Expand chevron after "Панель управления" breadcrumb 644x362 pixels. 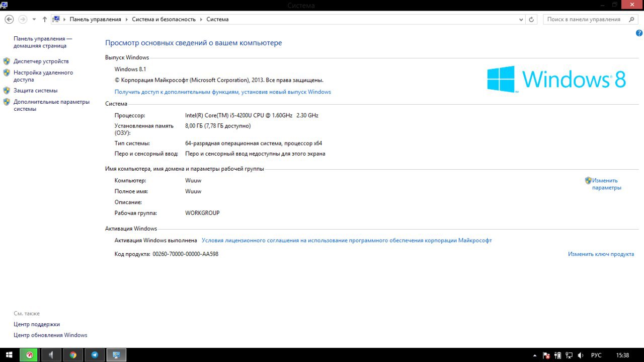click(127, 19)
